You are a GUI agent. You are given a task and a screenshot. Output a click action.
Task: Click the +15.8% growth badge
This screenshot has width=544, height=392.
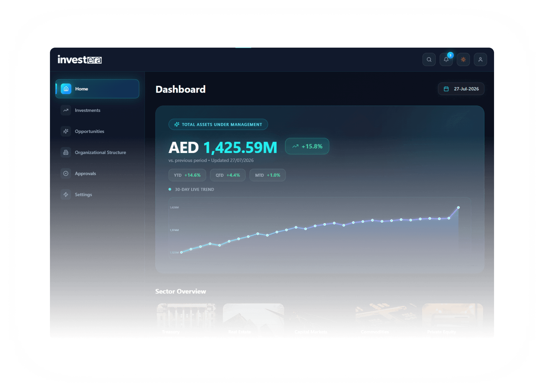[307, 146]
